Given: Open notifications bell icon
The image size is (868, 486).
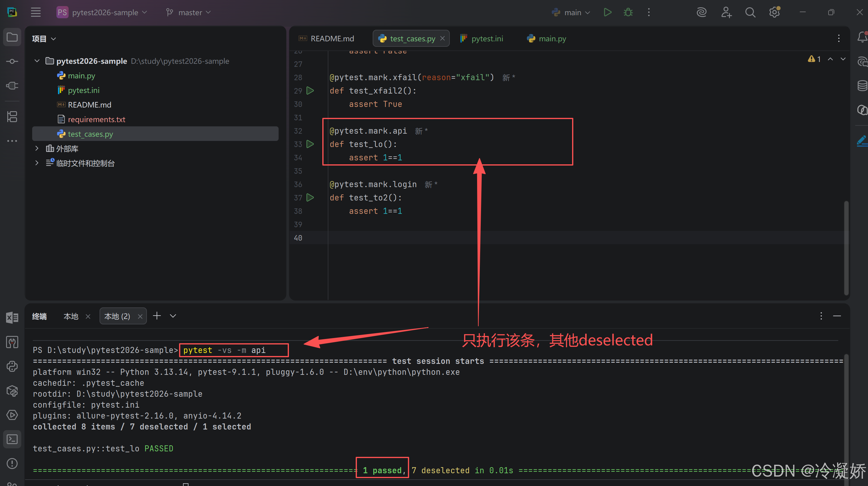Looking at the screenshot, I should click(862, 37).
